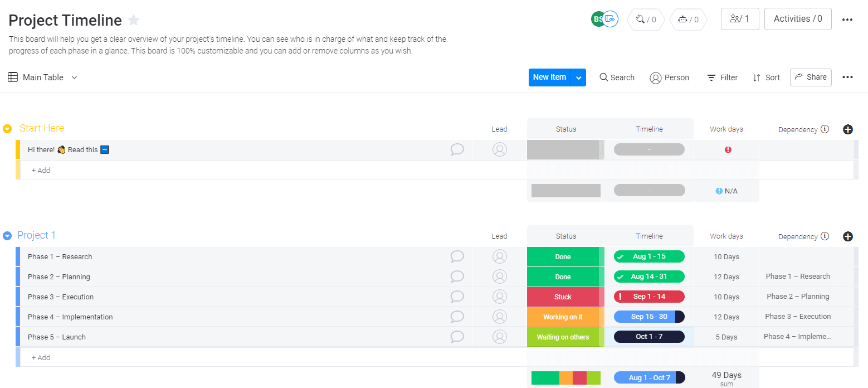Assign a lead for Phase 5 – Launch
Viewport: 868px width, 388px height.
[x=500, y=337]
